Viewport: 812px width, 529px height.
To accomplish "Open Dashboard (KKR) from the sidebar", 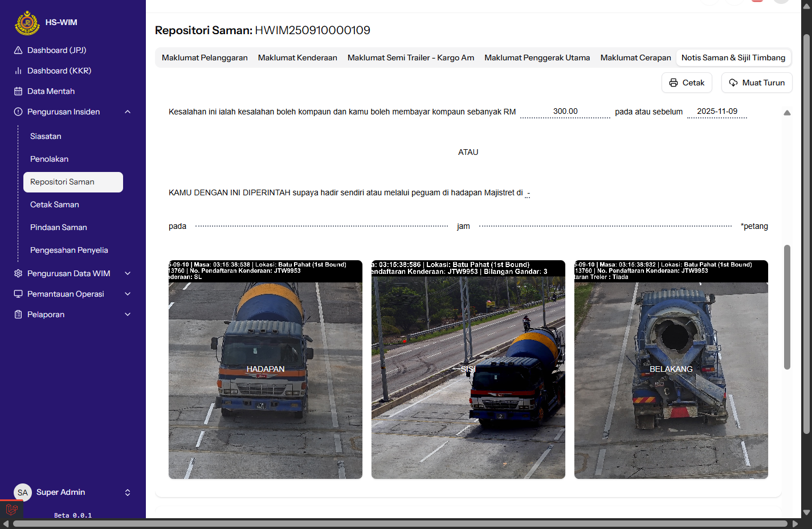I will tap(59, 71).
